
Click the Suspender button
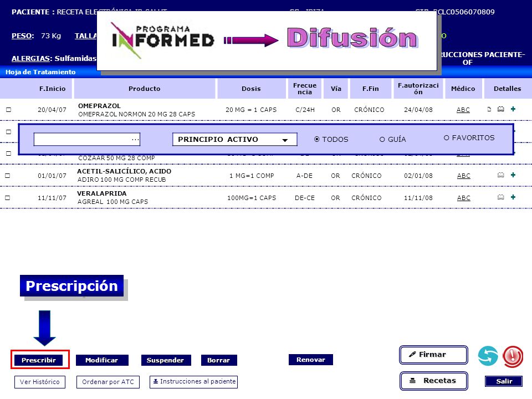(166, 360)
